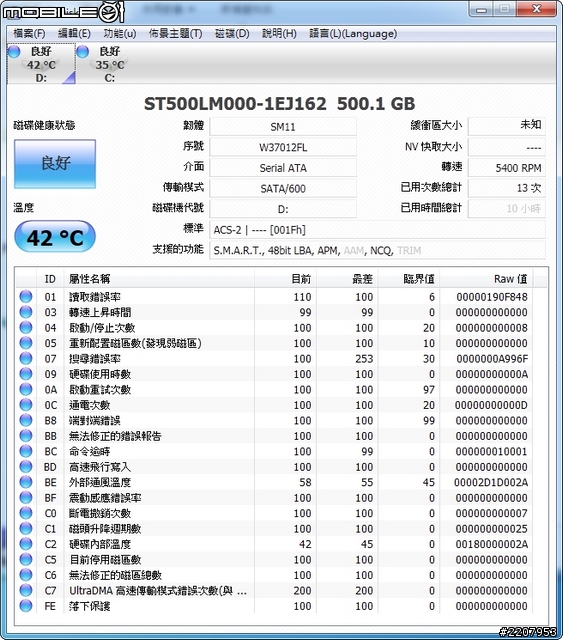Click the attribute name 外部通風溫度
563x640 pixels.
(100, 482)
